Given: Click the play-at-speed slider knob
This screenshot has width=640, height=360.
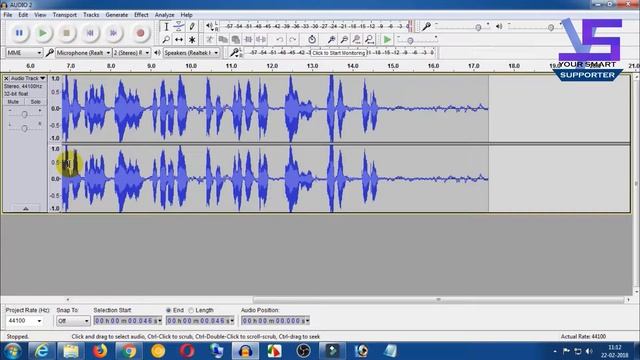Looking at the screenshot, I should click(410, 40).
